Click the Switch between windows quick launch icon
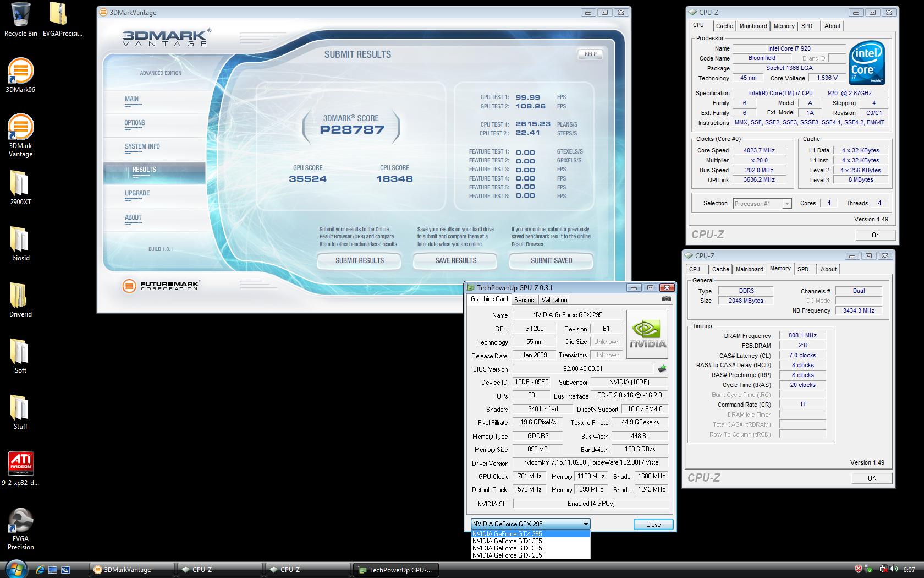The width and height of the screenshot is (924, 578). pos(65,570)
